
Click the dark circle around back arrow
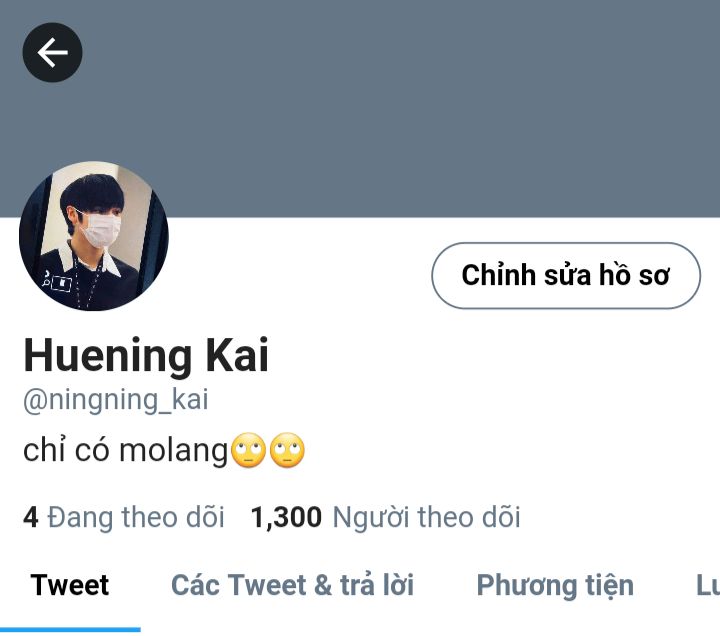(52, 52)
